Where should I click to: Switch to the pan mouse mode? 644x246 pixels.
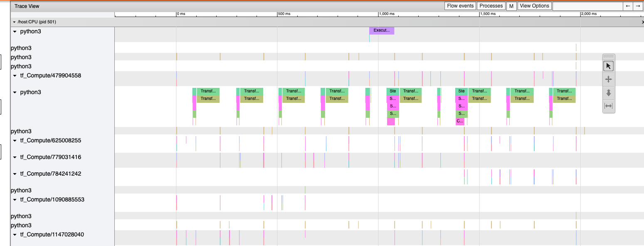608,80
